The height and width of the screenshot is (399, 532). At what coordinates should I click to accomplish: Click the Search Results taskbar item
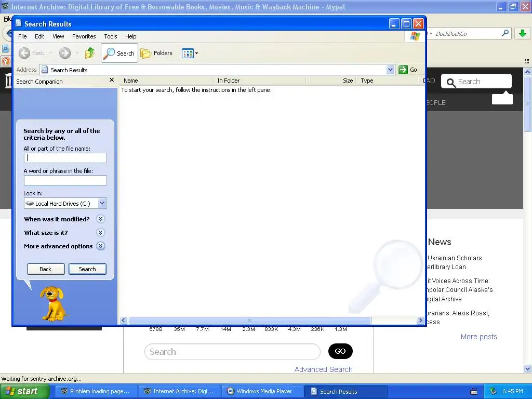click(x=346, y=391)
